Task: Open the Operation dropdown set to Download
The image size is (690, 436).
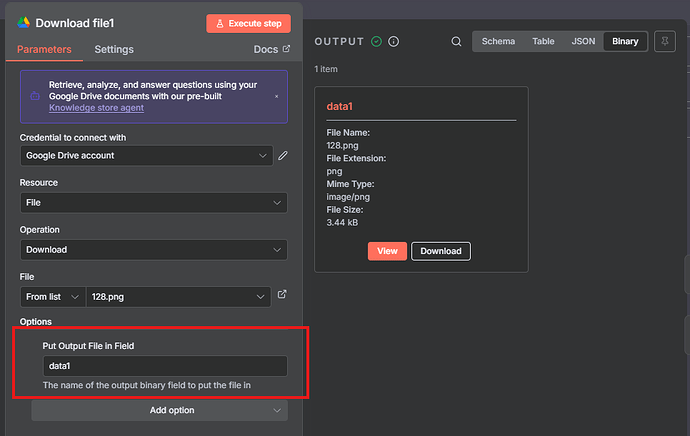Action: click(153, 250)
